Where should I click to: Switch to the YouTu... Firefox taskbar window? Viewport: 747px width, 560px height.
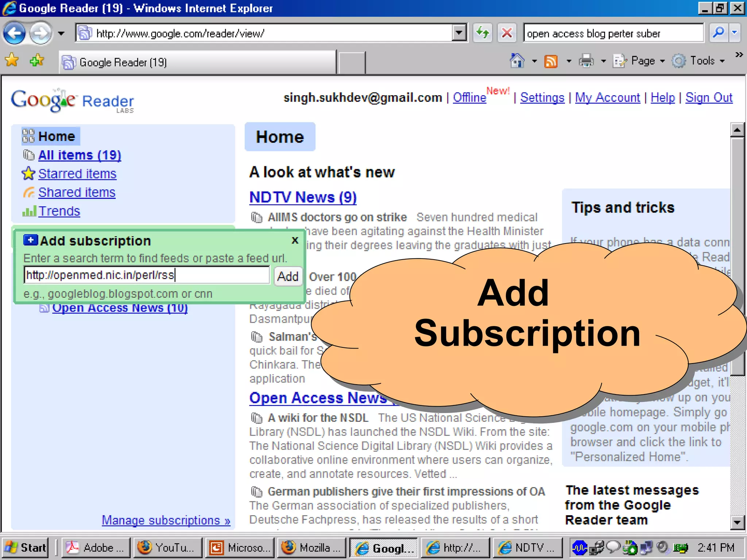167,548
